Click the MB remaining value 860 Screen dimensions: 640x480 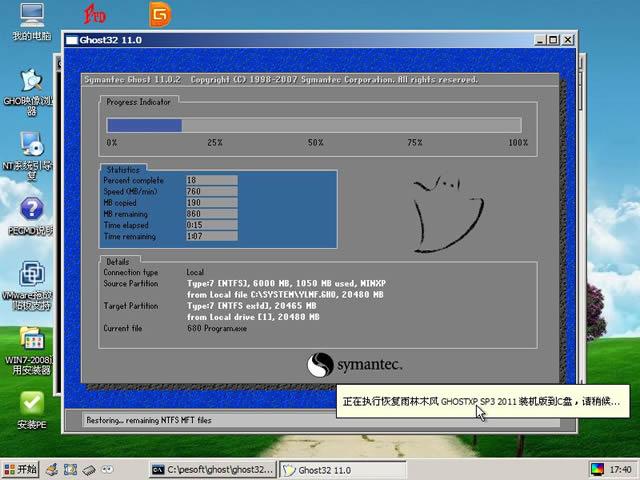click(x=211, y=213)
